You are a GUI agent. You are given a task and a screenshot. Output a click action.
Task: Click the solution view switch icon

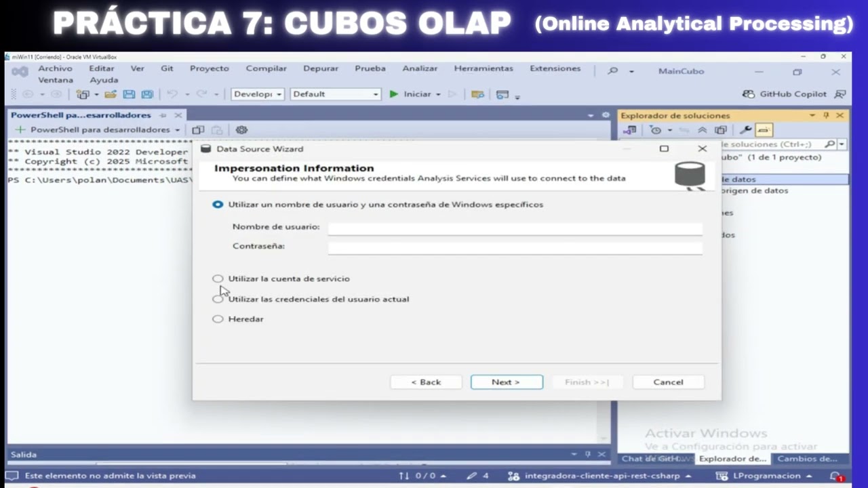630,130
